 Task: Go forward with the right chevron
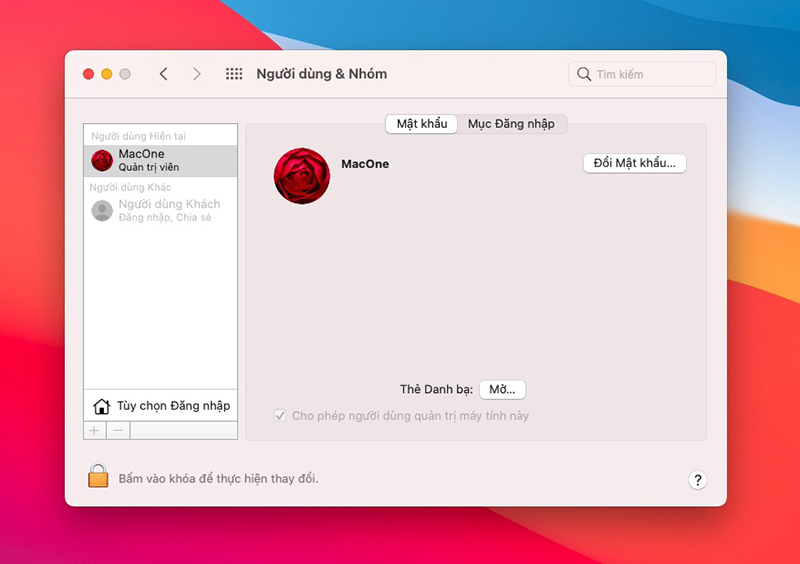tap(197, 74)
